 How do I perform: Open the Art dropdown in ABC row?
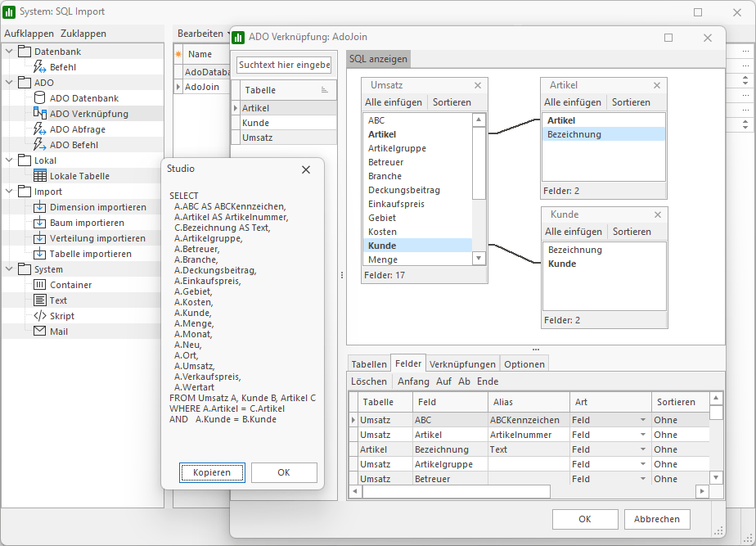click(x=644, y=420)
